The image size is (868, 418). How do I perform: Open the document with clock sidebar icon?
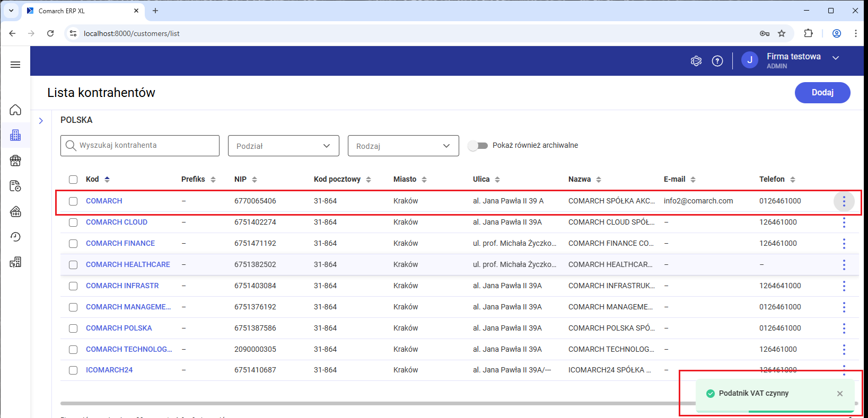(15, 186)
